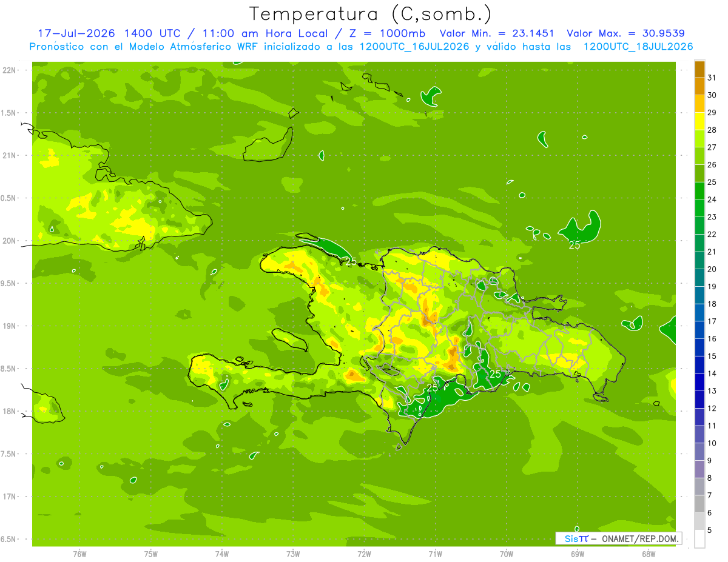728x562 pixels.
Task: Click the 'ONAMET/REP.DOM.' credit label
Action: (x=639, y=538)
